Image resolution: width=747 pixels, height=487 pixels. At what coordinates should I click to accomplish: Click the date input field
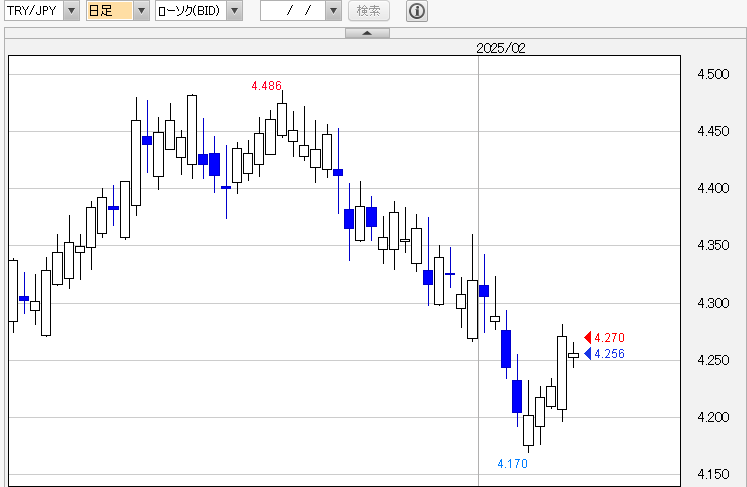click(x=293, y=10)
